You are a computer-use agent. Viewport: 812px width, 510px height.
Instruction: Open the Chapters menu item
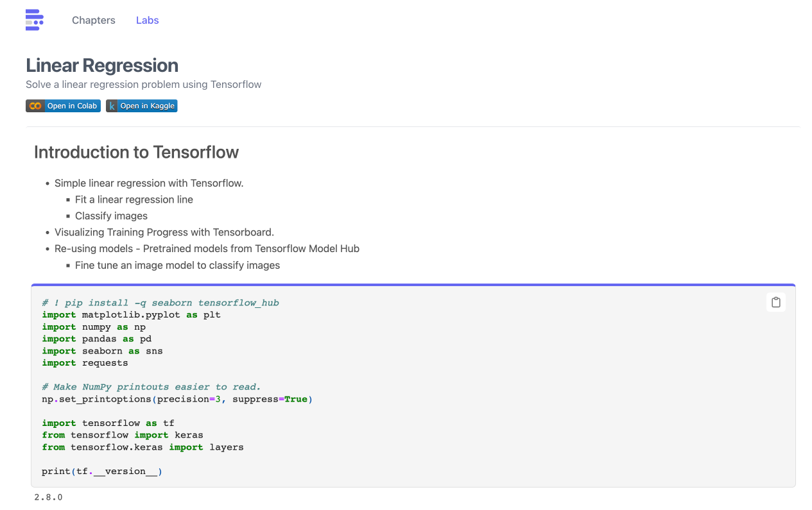(94, 20)
